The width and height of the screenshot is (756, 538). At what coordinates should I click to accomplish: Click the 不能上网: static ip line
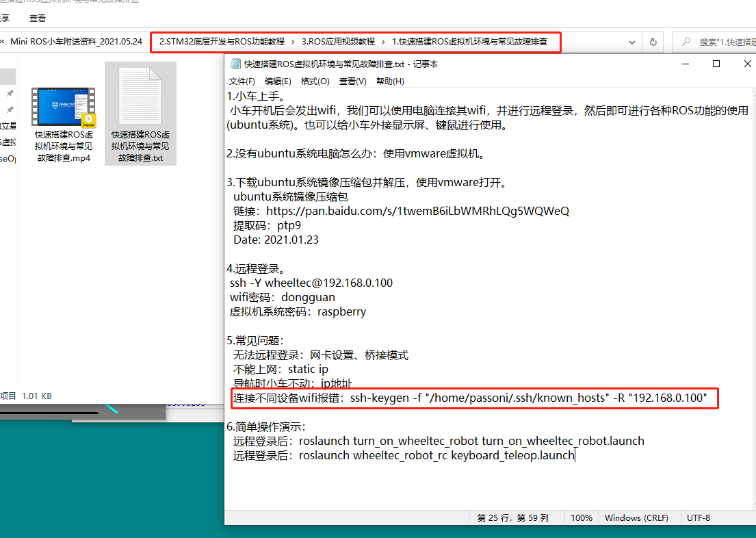[281, 369]
